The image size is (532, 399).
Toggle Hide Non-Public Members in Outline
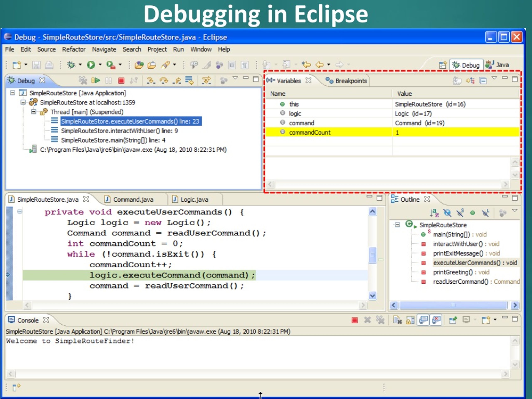473,213
